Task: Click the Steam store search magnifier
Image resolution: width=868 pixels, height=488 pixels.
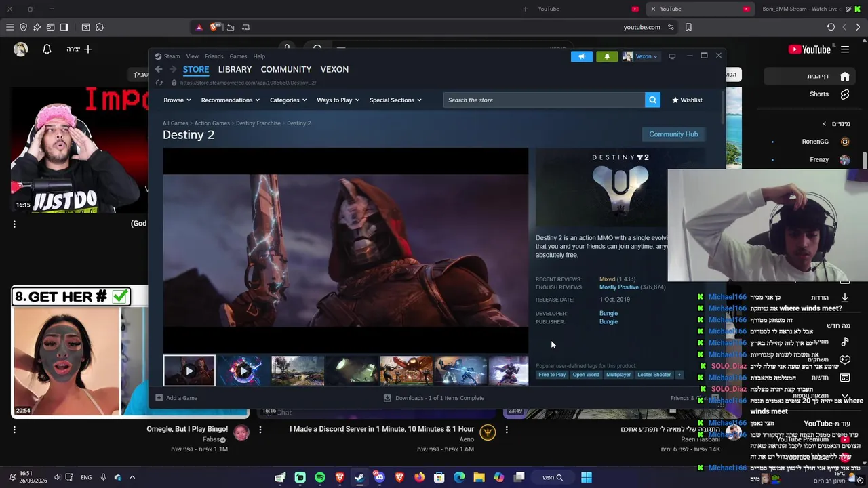Action: pos(652,100)
